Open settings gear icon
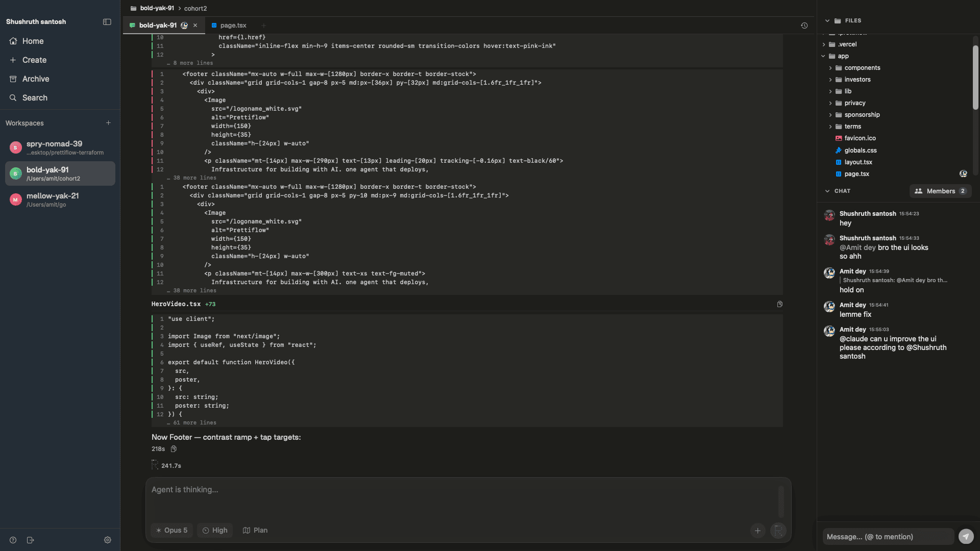 pyautogui.click(x=108, y=540)
